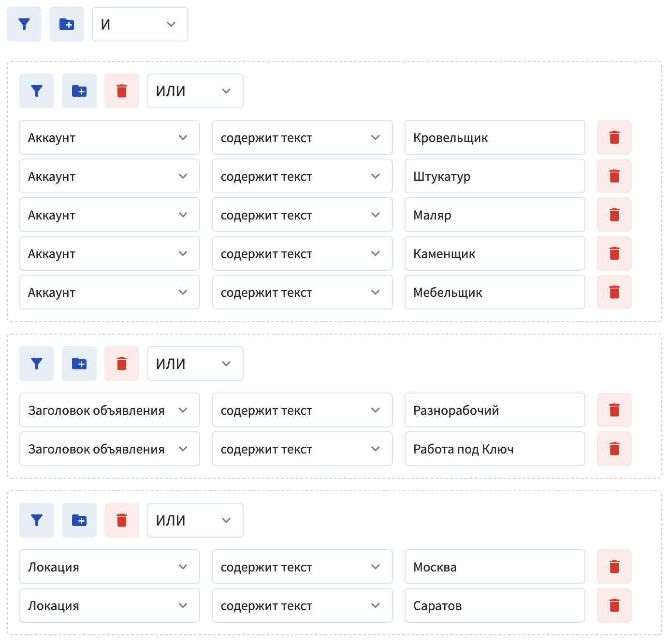669x644 pixels.
Task: Add a filter to the Аккаунт group
Action: coord(37,91)
